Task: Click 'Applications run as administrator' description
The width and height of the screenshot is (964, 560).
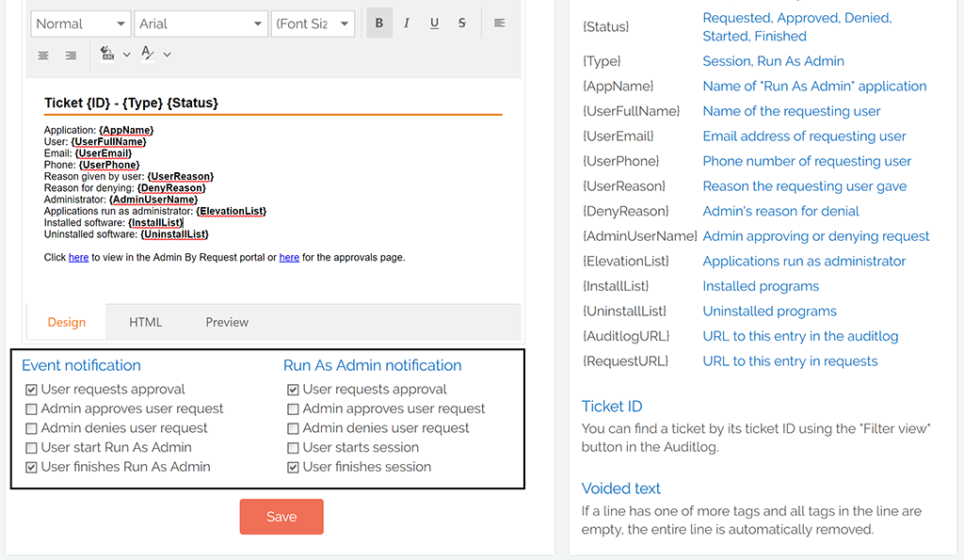Action: pos(804,262)
